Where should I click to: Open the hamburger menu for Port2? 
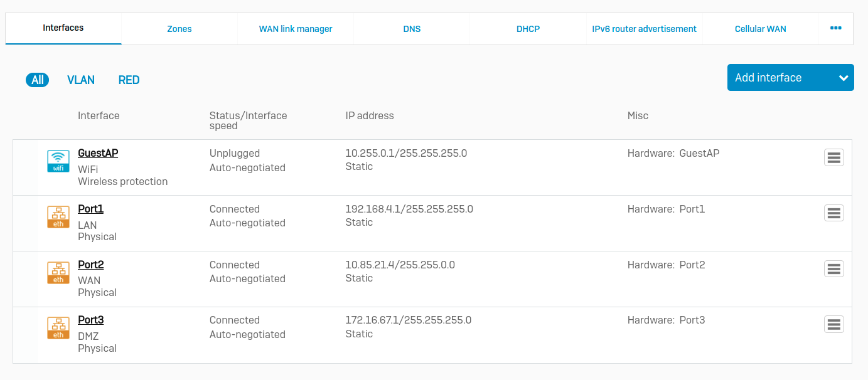coord(833,269)
